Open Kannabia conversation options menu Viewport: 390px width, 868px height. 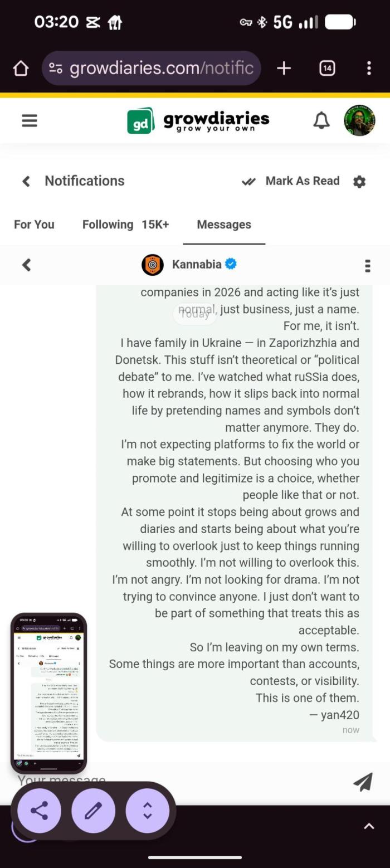click(x=367, y=266)
